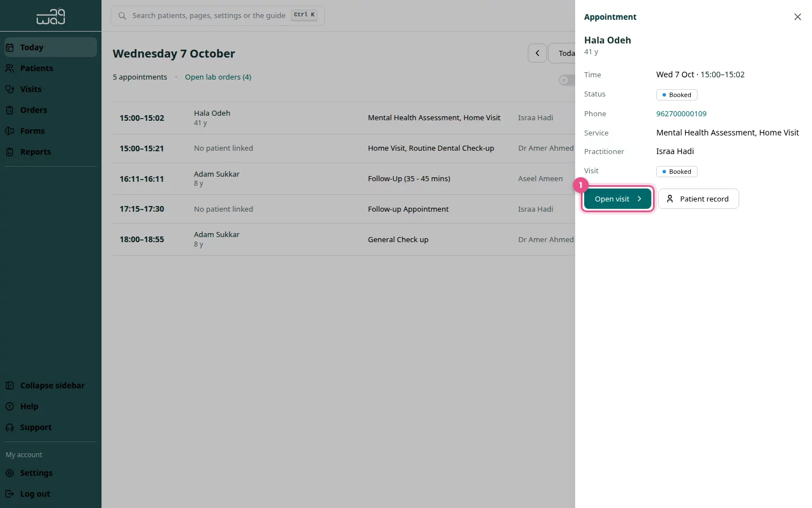The image size is (812, 508).
Task: Click the Settings gear icon
Action: (x=10, y=473)
